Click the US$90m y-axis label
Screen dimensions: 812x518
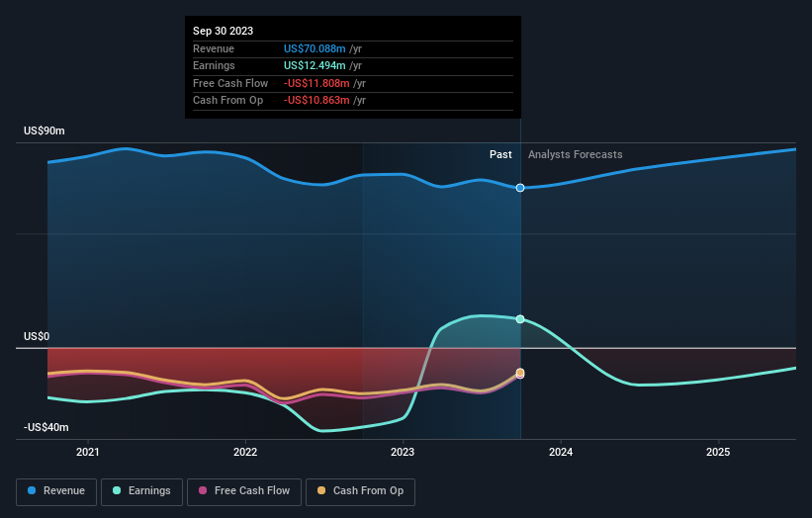[x=45, y=130]
